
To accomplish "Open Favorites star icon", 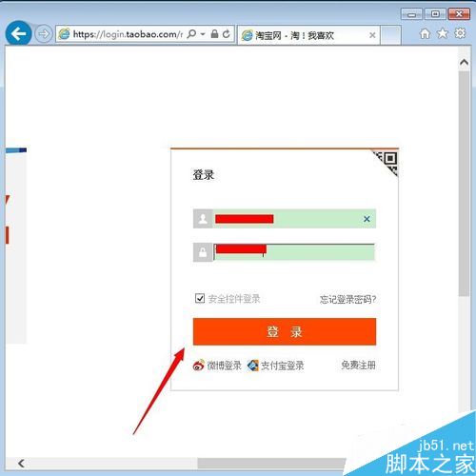I will point(443,33).
